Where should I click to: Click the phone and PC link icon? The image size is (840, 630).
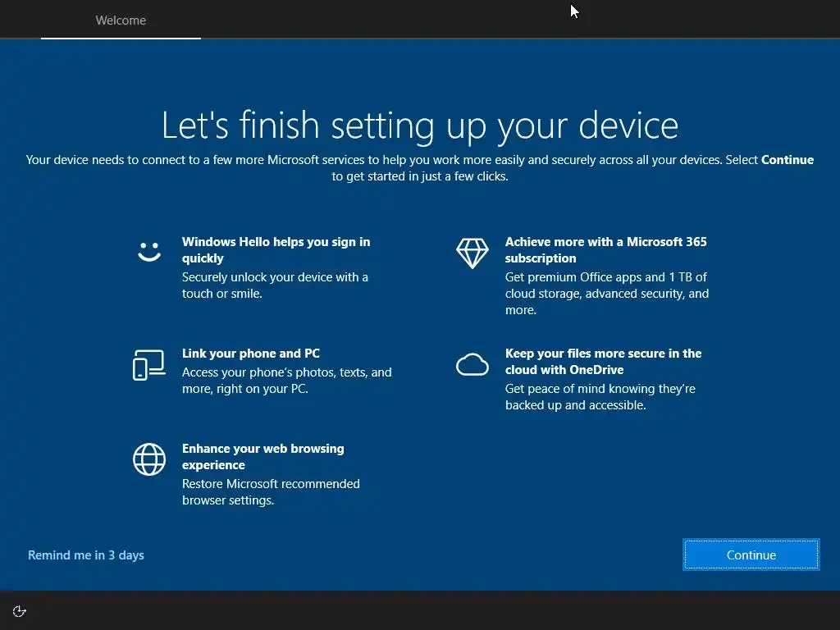(x=149, y=365)
